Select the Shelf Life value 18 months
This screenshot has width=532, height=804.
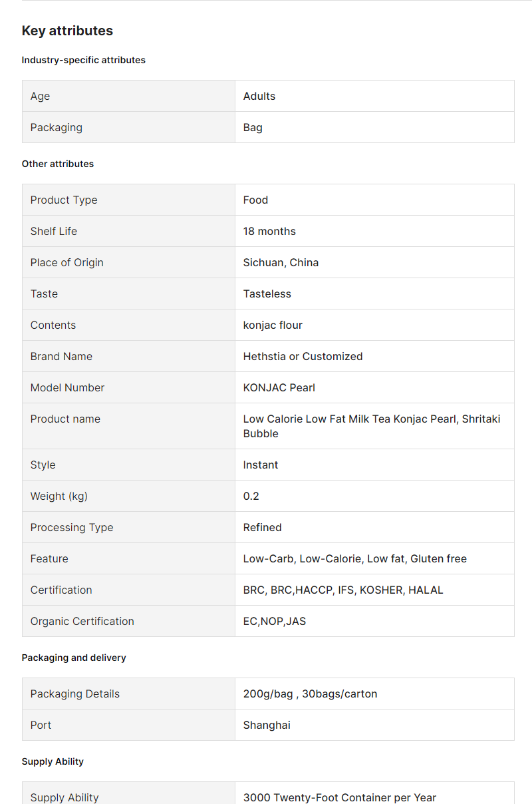[269, 231]
